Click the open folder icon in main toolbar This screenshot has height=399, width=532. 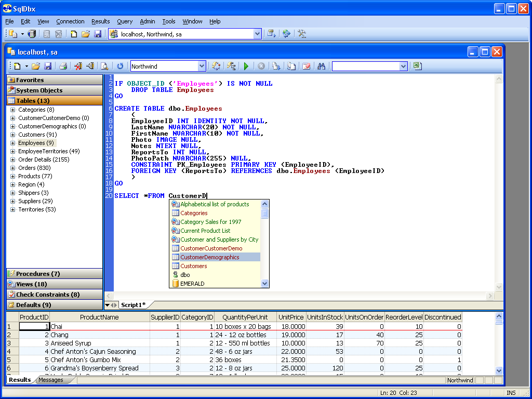(86, 34)
